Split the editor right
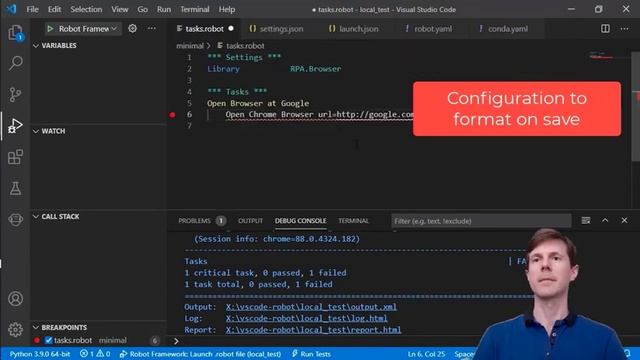This screenshot has width=640, height=360. [x=605, y=29]
